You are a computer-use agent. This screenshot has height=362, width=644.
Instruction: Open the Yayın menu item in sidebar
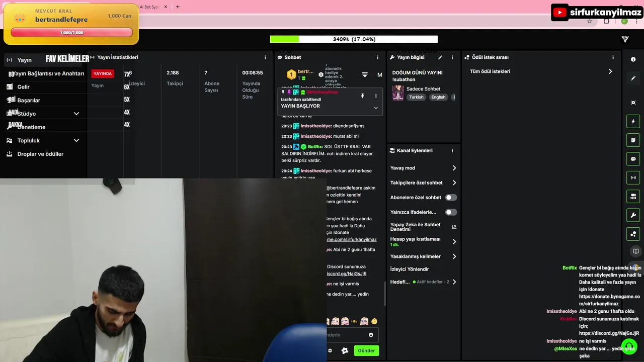coord(25,60)
